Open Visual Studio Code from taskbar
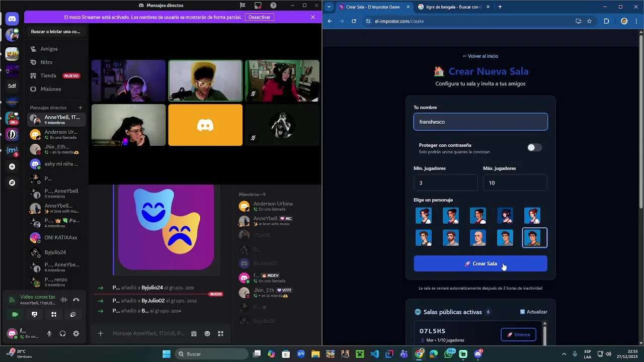Screen dimensions: 644x362 tap(374, 354)
